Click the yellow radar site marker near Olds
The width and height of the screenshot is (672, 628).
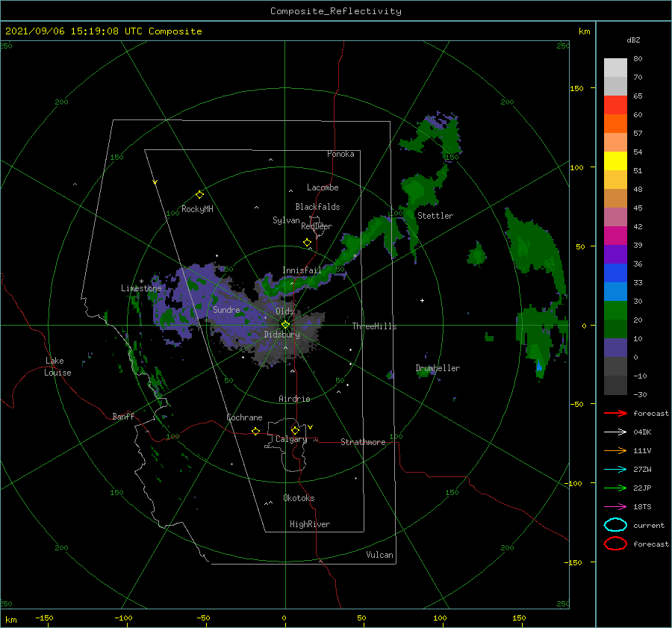point(285,325)
